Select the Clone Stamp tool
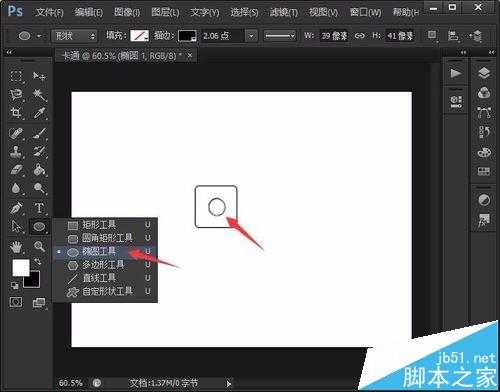Screen dimensions: 500x392 click(16, 152)
